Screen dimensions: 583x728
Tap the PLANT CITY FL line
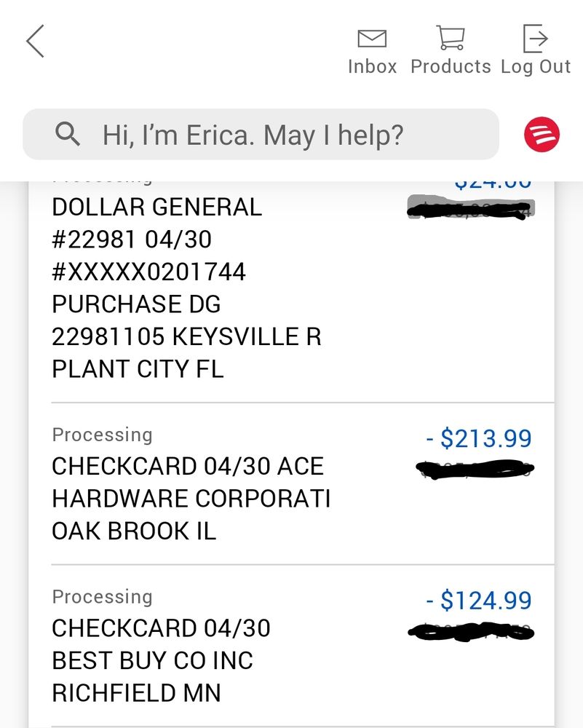(138, 369)
